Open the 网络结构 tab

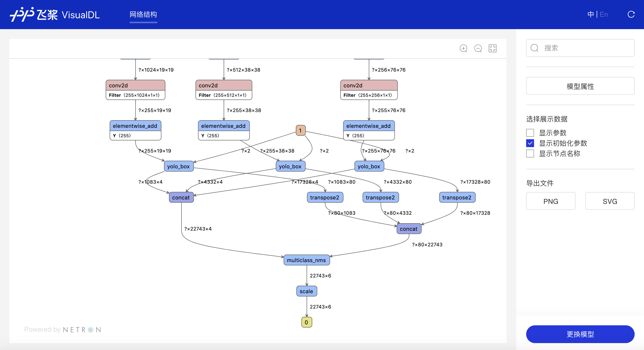[143, 15]
